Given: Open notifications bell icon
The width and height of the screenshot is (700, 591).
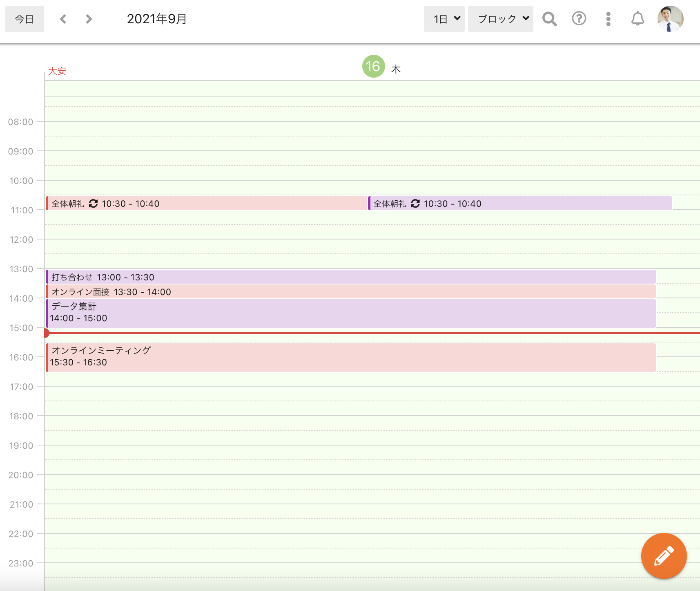Looking at the screenshot, I should 638,19.
